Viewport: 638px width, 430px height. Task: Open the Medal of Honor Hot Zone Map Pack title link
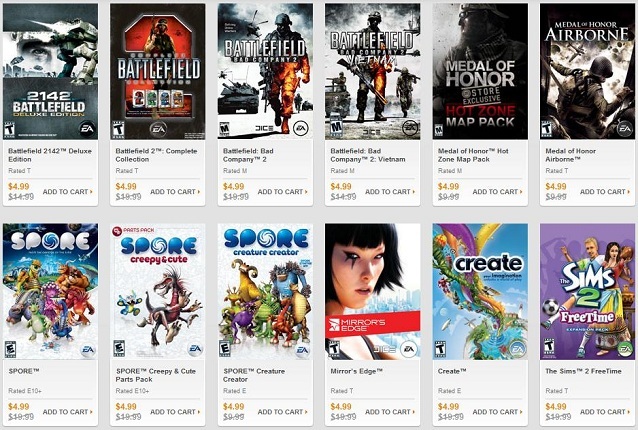point(473,155)
